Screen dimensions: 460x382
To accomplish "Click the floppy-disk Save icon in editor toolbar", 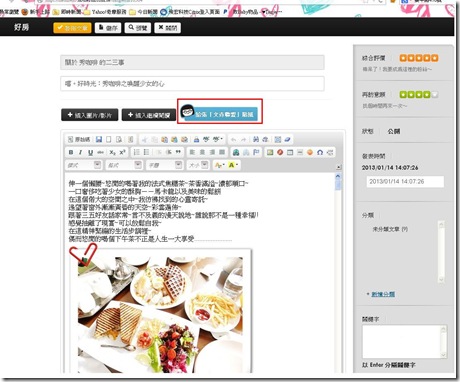I will point(99,139).
